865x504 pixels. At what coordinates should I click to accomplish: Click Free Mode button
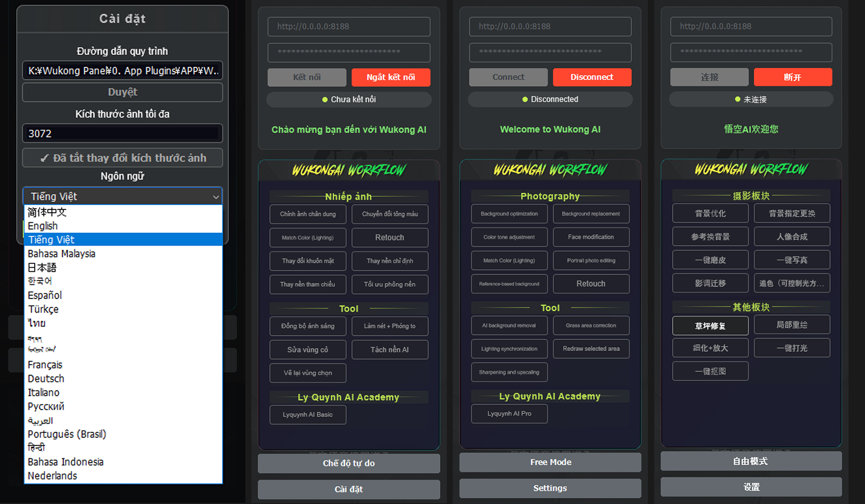[550, 462]
